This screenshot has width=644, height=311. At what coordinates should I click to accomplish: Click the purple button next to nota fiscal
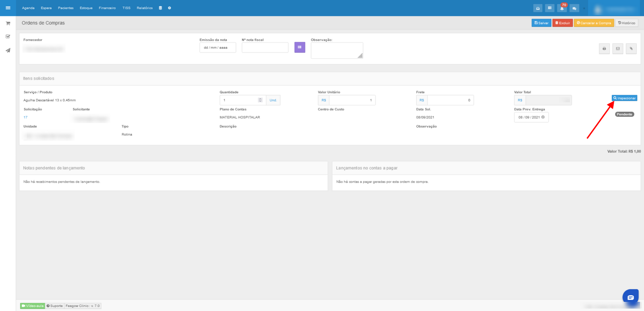click(300, 47)
